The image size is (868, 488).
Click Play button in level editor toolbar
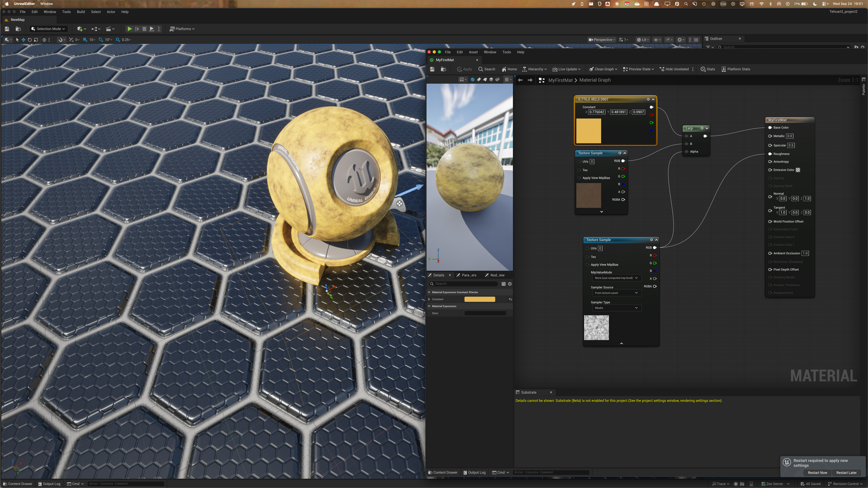pyautogui.click(x=129, y=29)
